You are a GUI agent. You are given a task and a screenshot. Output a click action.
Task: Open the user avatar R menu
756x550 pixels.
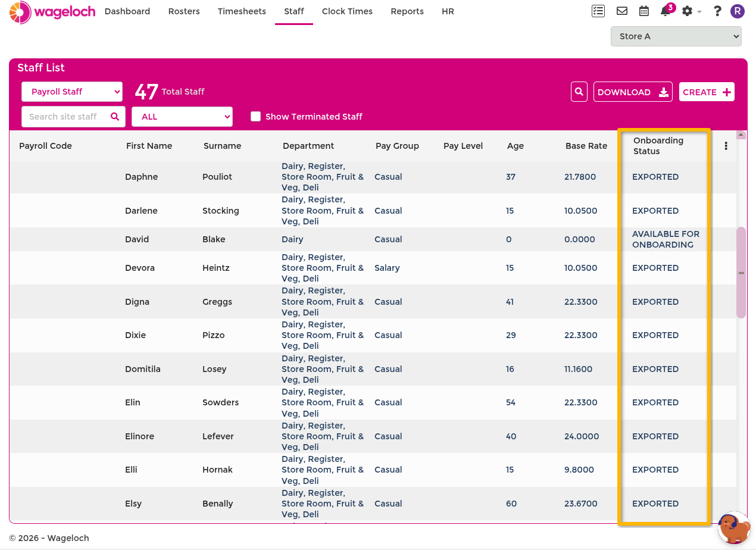coord(738,11)
